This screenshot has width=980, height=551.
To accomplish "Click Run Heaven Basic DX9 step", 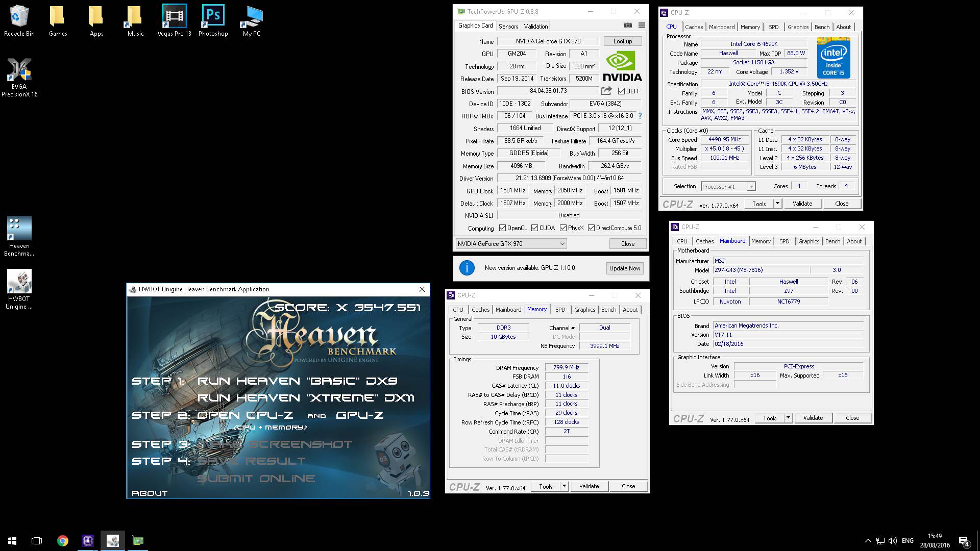I will 297,381.
